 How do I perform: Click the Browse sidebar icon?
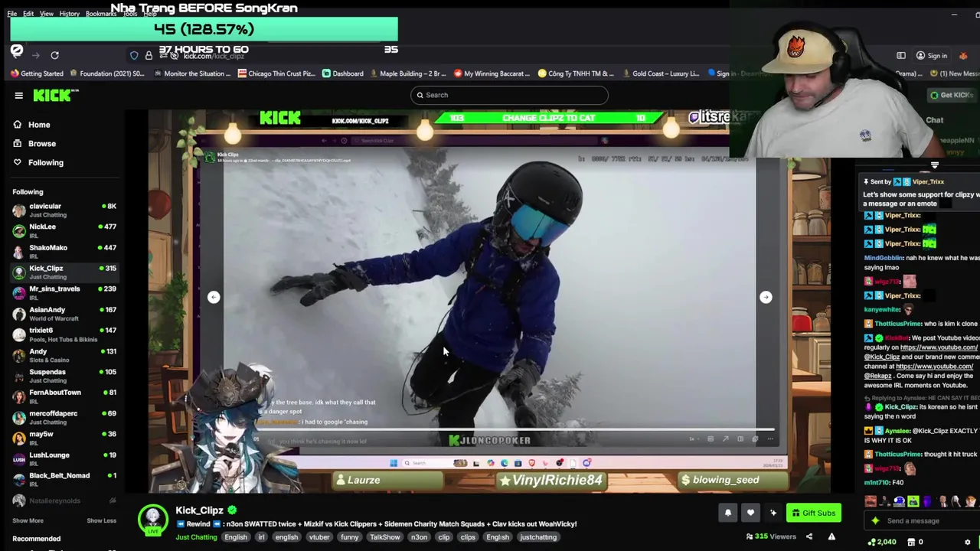[x=17, y=143]
